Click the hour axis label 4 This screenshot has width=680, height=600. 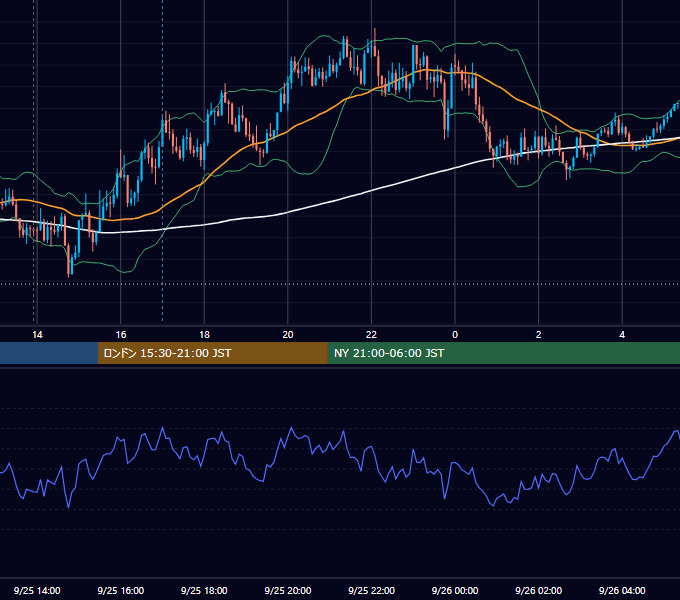[622, 335]
